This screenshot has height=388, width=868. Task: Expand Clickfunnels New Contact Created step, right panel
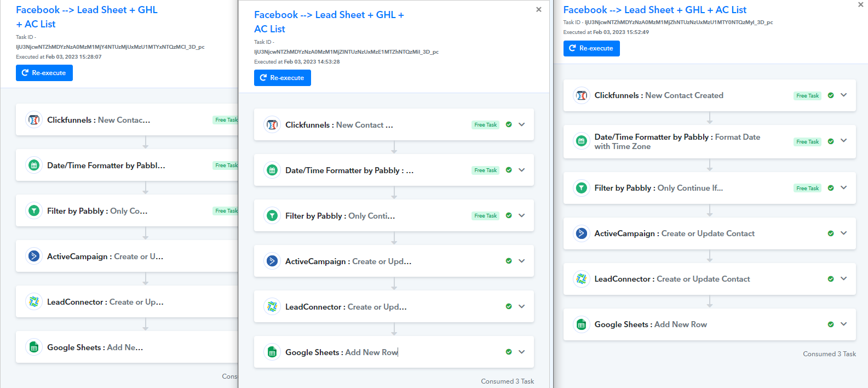pos(844,95)
